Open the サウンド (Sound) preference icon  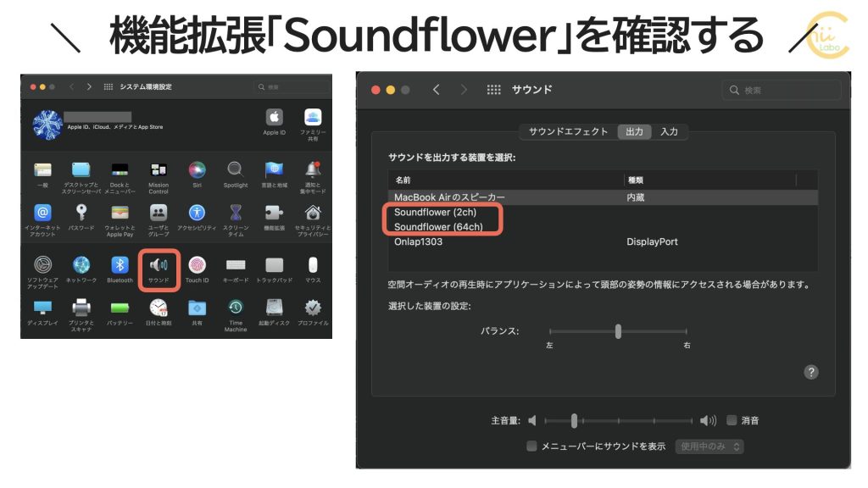point(159,265)
